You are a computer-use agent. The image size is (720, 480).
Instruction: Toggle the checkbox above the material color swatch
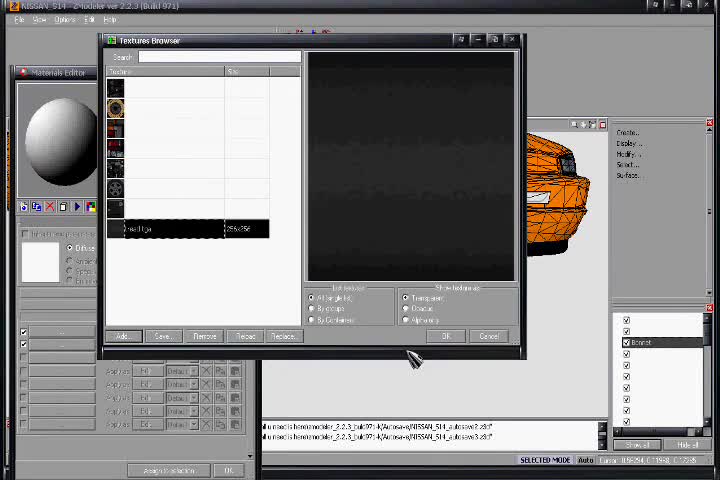[x=25, y=234]
